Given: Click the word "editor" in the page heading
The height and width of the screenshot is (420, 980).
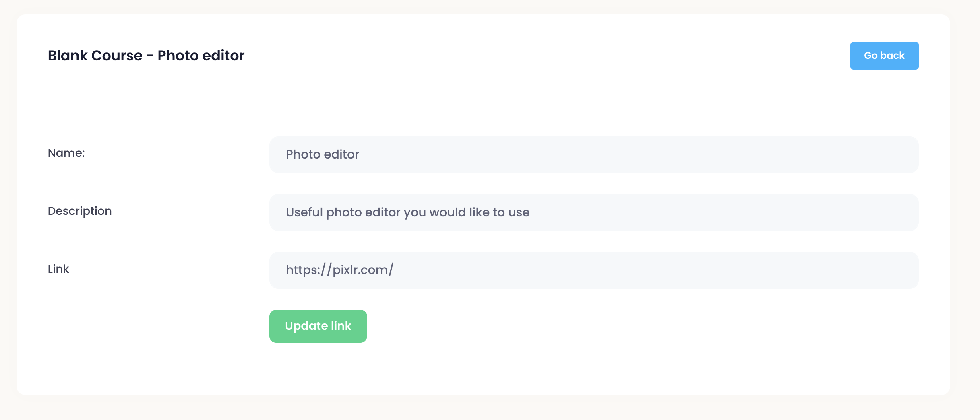Looking at the screenshot, I should pos(223,56).
